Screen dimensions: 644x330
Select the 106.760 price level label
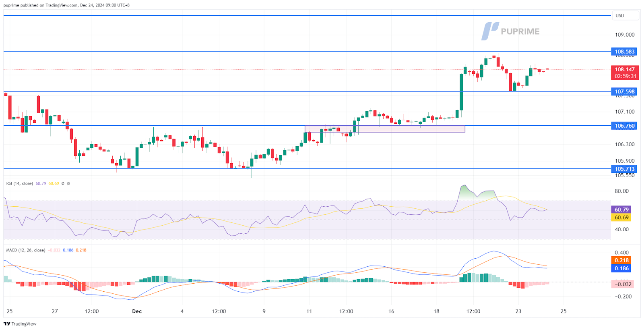624,126
